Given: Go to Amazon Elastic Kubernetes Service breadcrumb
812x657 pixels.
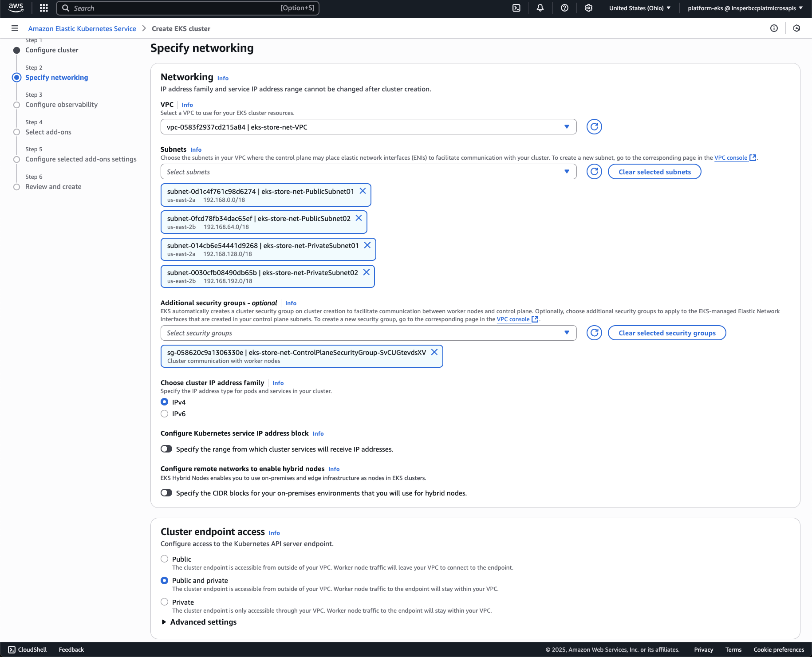Looking at the screenshot, I should pos(82,29).
